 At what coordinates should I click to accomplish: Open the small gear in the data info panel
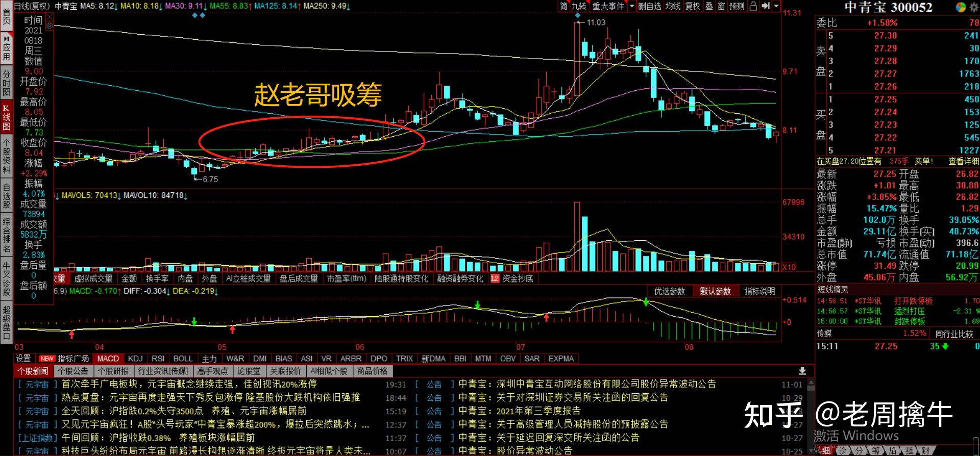coord(50,26)
